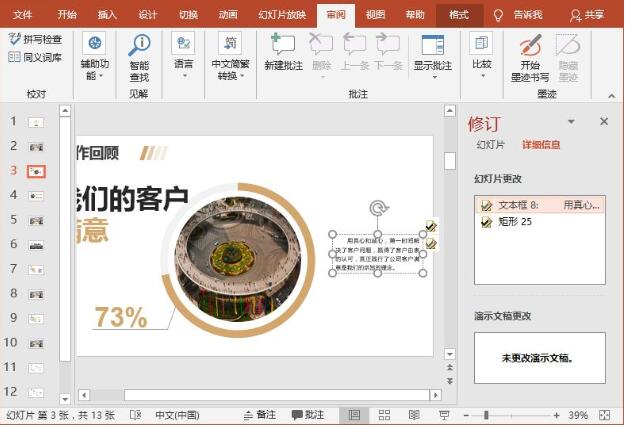Screen dimensions: 625x426
Task: Go to 上一条 previous comment
Action: (355, 53)
